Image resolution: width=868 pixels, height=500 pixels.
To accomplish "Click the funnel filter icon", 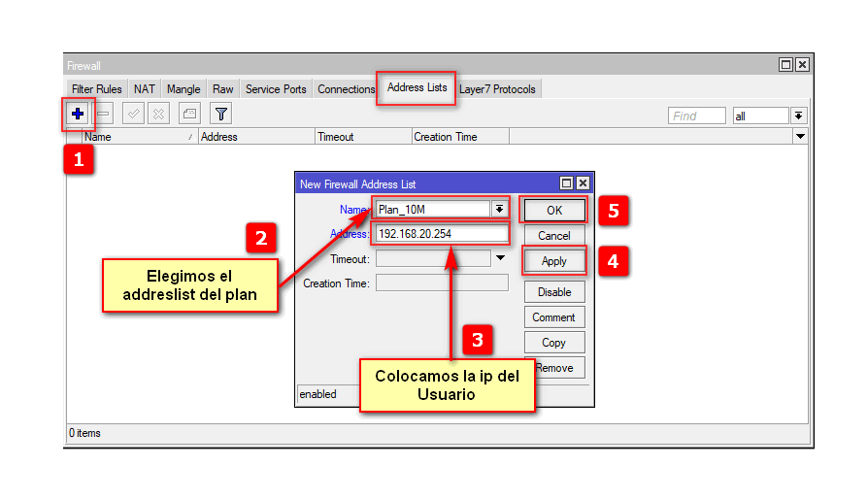I will coord(221,115).
